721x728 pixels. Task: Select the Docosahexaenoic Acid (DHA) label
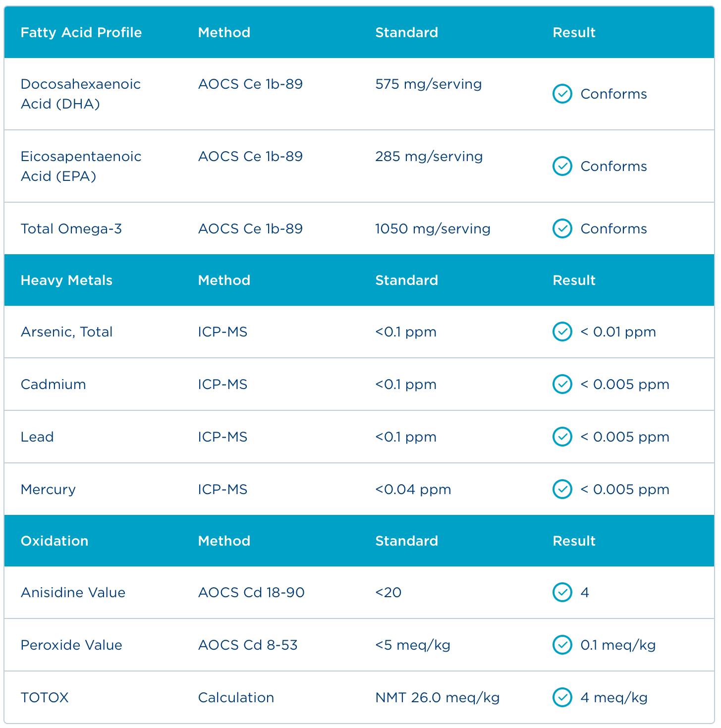pyautogui.click(x=80, y=94)
